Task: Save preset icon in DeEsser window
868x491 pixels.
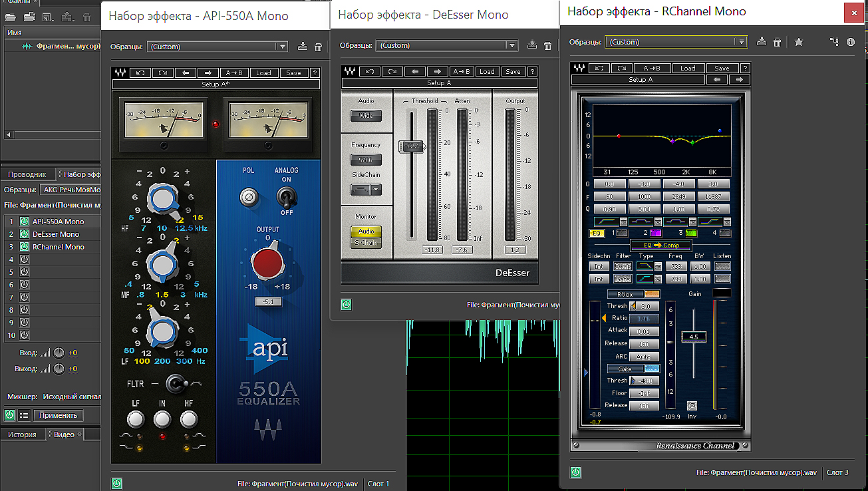Action: pyautogui.click(x=532, y=45)
